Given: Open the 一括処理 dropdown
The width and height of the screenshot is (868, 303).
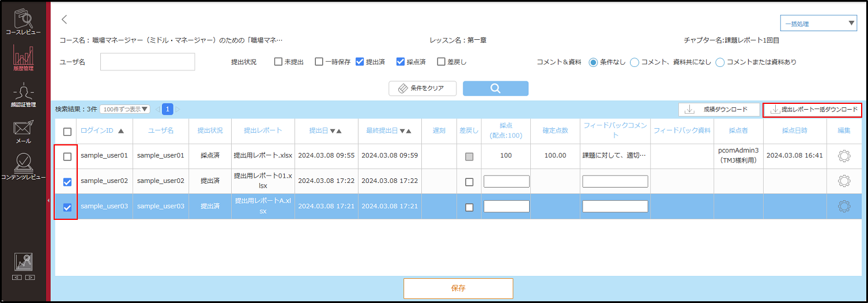Looking at the screenshot, I should coord(818,24).
